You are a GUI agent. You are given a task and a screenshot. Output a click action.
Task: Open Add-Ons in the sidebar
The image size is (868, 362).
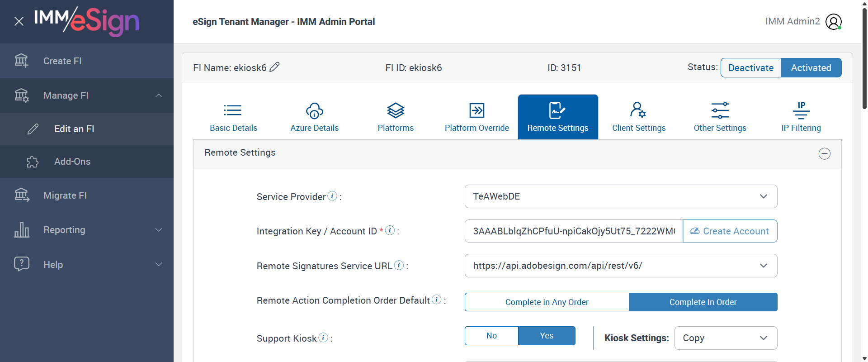click(72, 162)
